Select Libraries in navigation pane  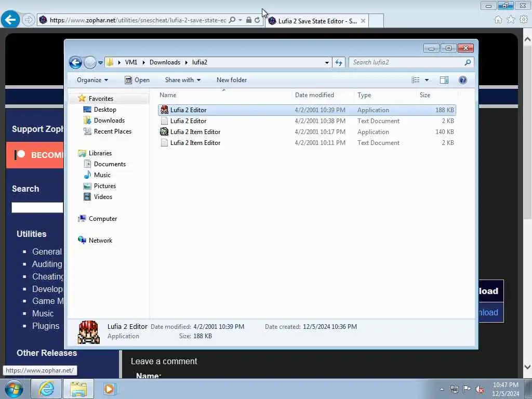pos(100,153)
